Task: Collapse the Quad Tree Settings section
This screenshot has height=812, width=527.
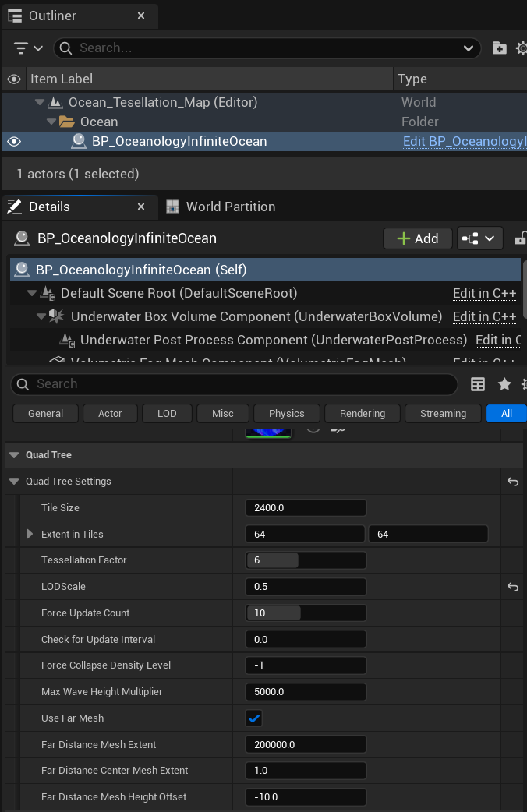Action: pyautogui.click(x=14, y=482)
